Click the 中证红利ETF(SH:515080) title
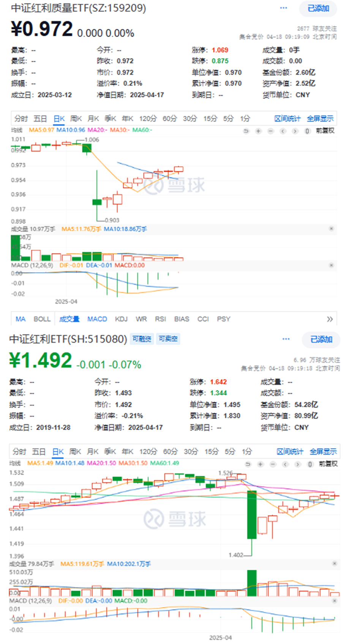346x644 pixels. click(68, 339)
